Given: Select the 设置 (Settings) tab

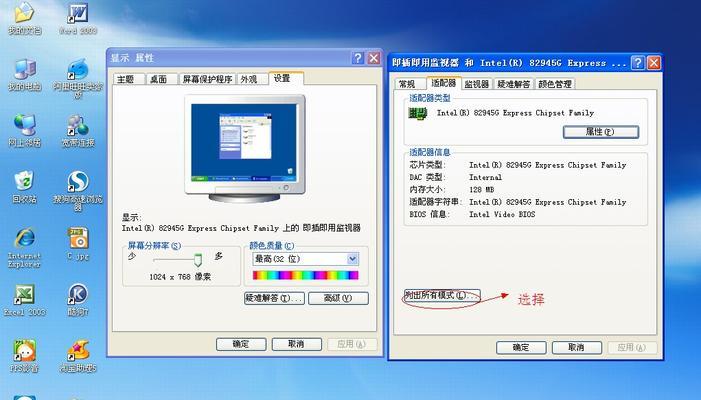Looking at the screenshot, I should tap(286, 78).
